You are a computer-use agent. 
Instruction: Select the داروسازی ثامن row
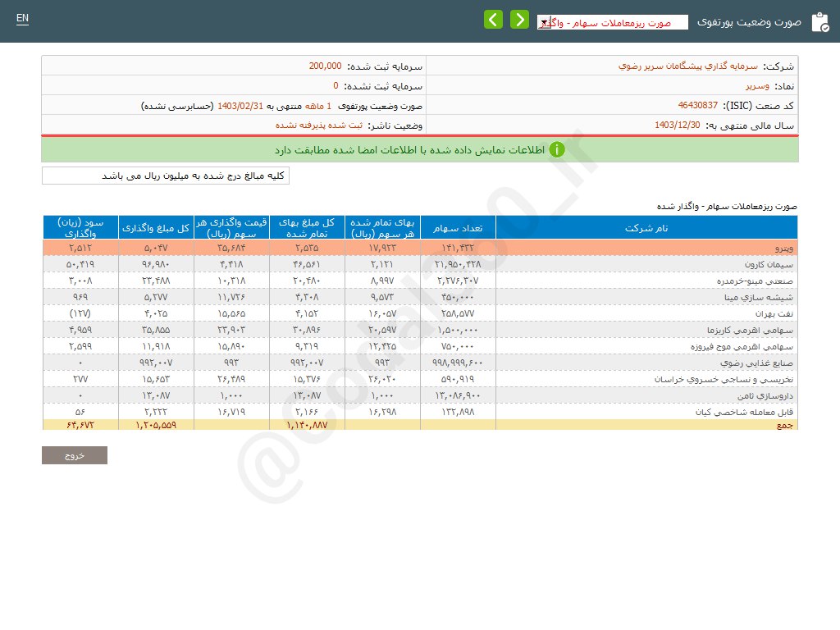tap(420, 395)
